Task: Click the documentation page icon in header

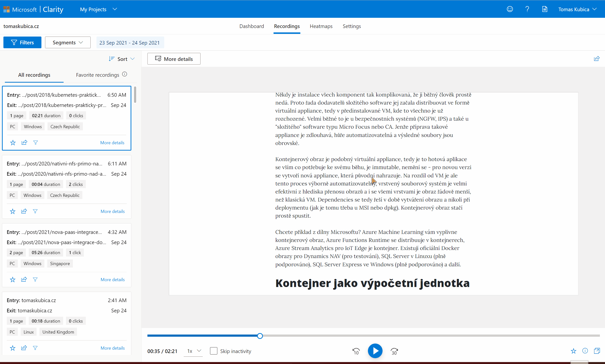Action: 544,9
